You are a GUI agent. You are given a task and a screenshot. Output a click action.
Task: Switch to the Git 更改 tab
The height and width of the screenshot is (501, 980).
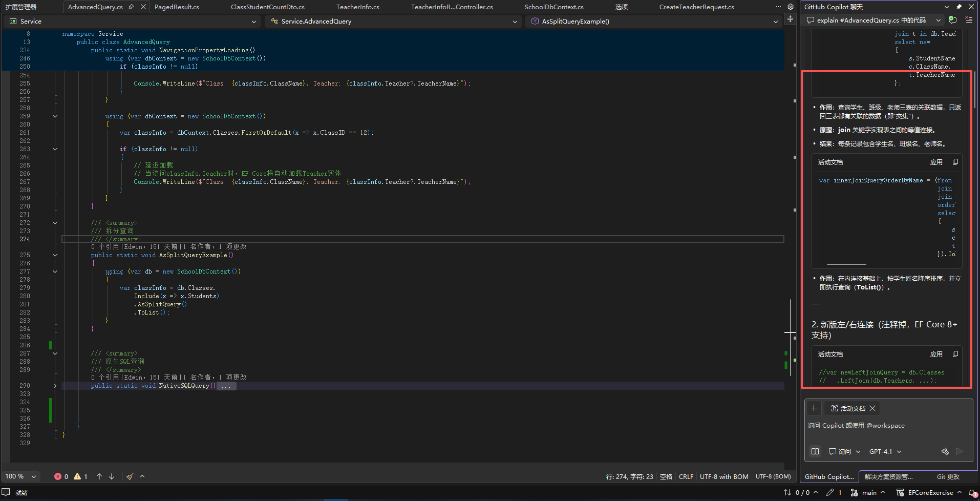[948, 476]
